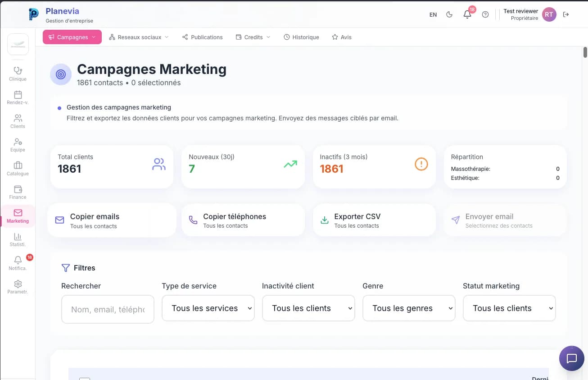
Task: Open Finance in the sidebar
Action: (18, 192)
